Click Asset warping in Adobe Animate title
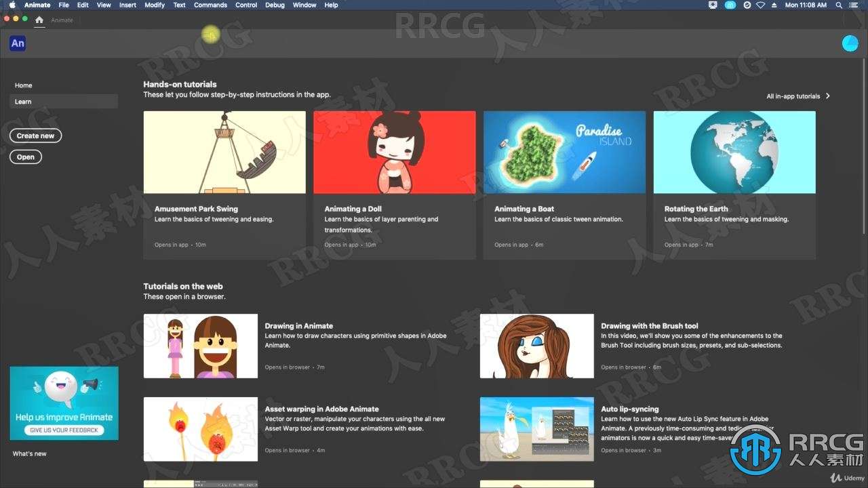Viewport: 868px width, 488px height. (x=321, y=409)
